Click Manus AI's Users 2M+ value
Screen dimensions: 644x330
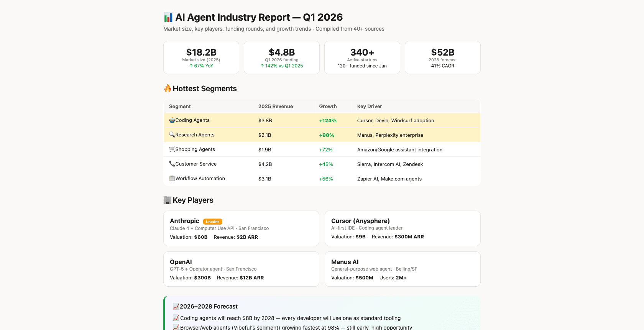click(401, 278)
